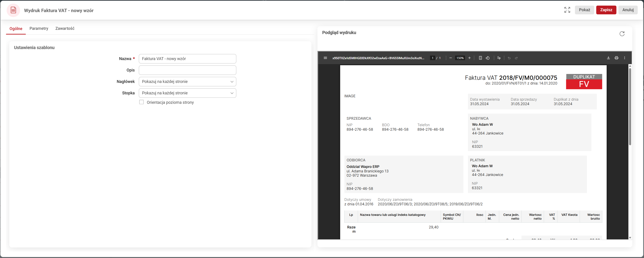Refresh the print preview

[x=622, y=34]
